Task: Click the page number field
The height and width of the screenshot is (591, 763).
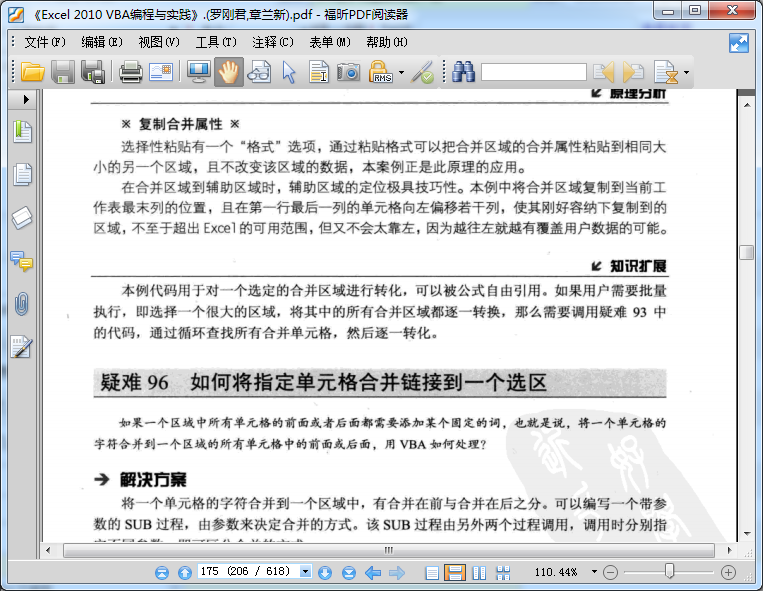Action: pos(248,572)
